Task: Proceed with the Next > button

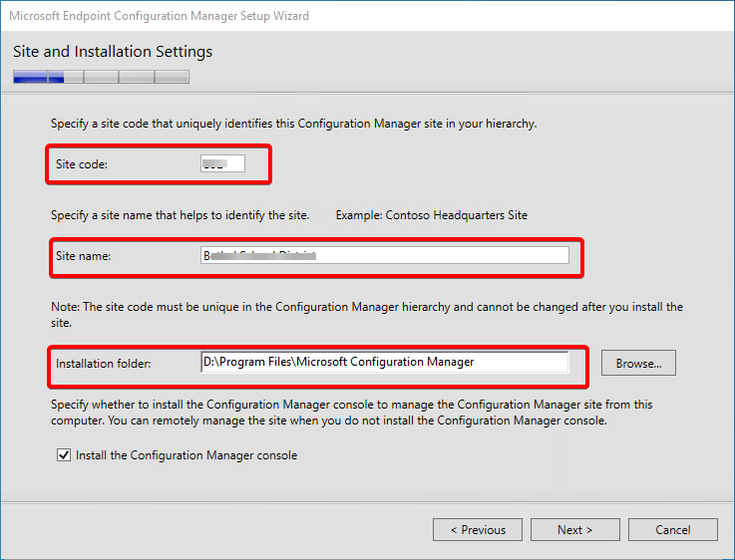Action: [575, 529]
